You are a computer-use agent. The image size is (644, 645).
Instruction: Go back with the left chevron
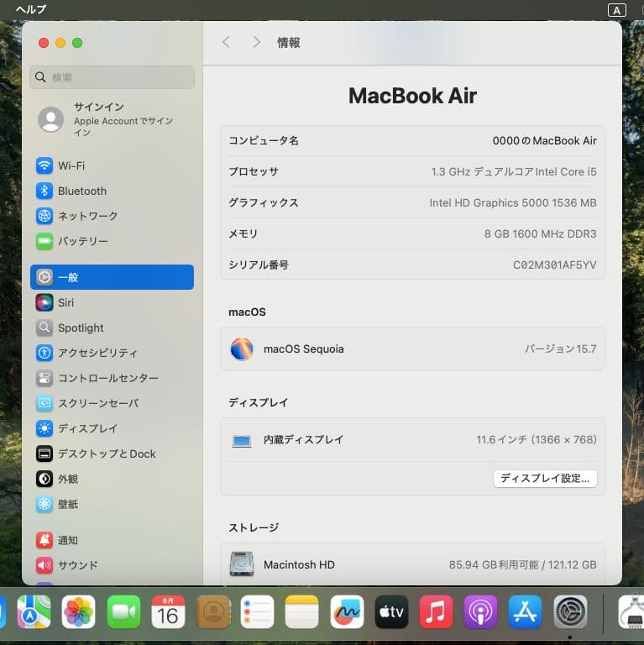(x=226, y=42)
